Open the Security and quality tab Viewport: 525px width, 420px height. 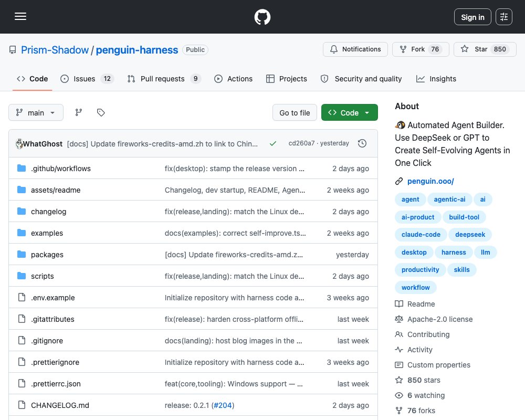(x=361, y=79)
